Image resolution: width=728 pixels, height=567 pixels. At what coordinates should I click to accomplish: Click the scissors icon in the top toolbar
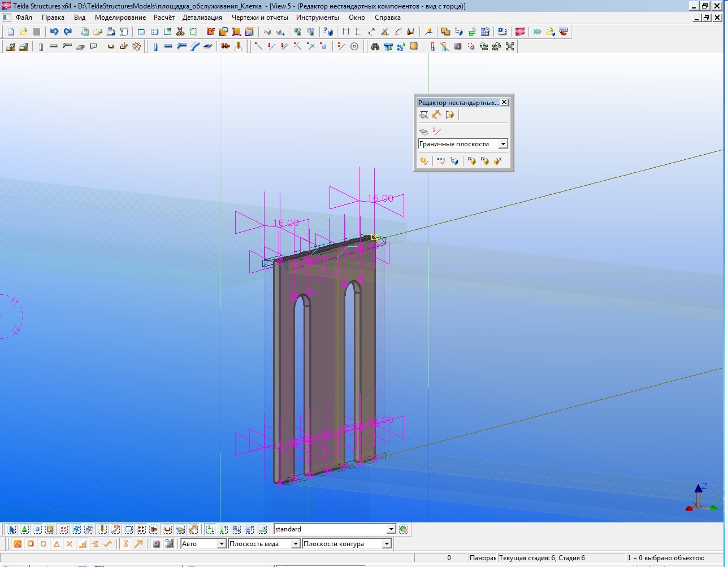click(180, 32)
